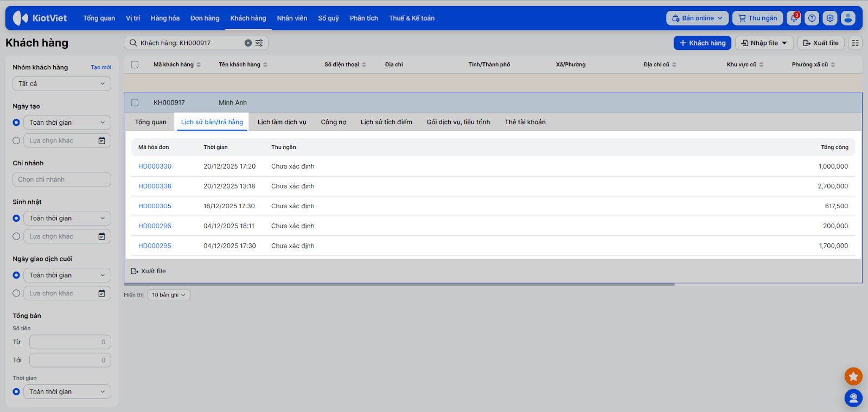Clear the customer search with X icon

[x=248, y=43]
